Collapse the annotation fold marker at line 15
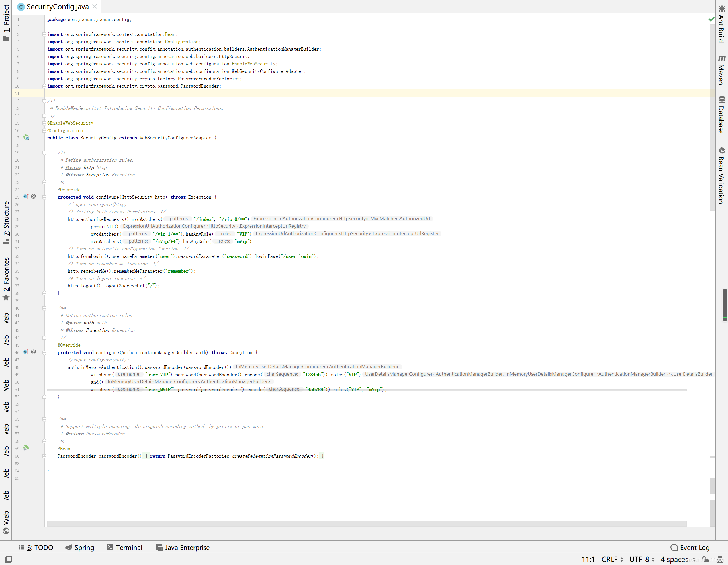This screenshot has height=565, width=728. tap(44, 123)
